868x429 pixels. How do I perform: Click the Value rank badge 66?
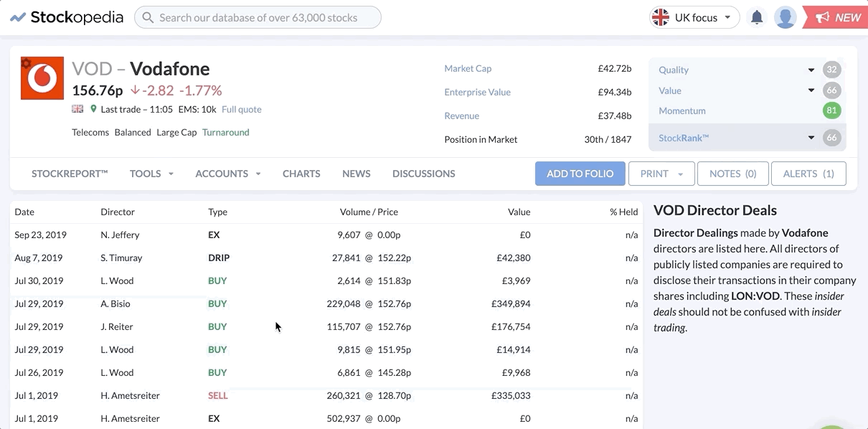coord(832,90)
